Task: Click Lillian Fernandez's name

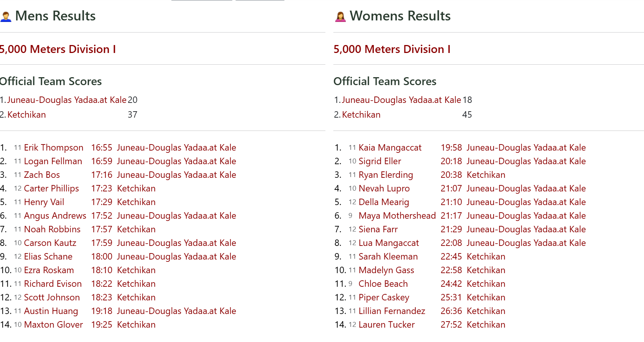Action: [392, 311]
